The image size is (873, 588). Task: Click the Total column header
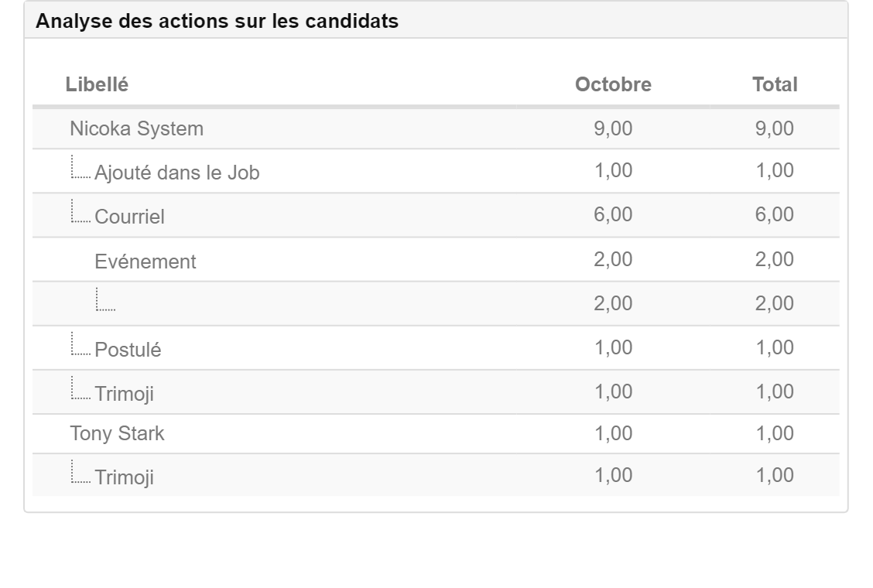(775, 84)
